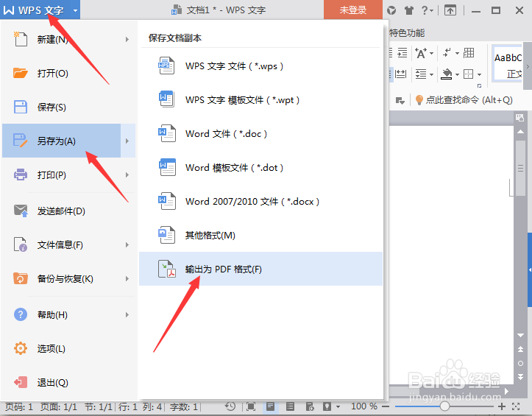532x416 pixels.
Task: Click 点此查找命令 (Alt+Q) search box
Action: pos(464,100)
